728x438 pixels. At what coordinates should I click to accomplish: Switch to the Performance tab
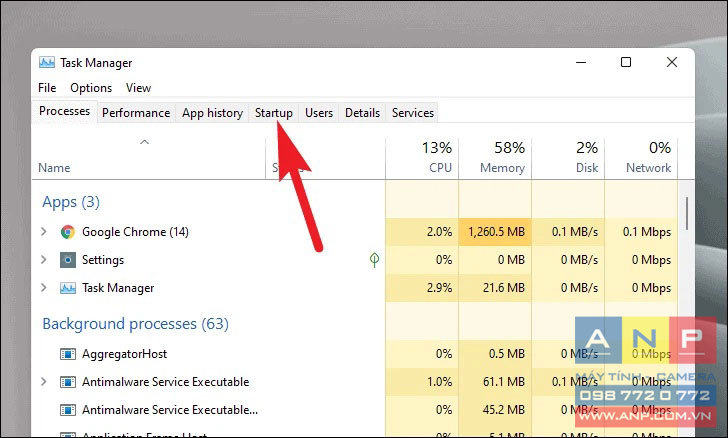136,113
